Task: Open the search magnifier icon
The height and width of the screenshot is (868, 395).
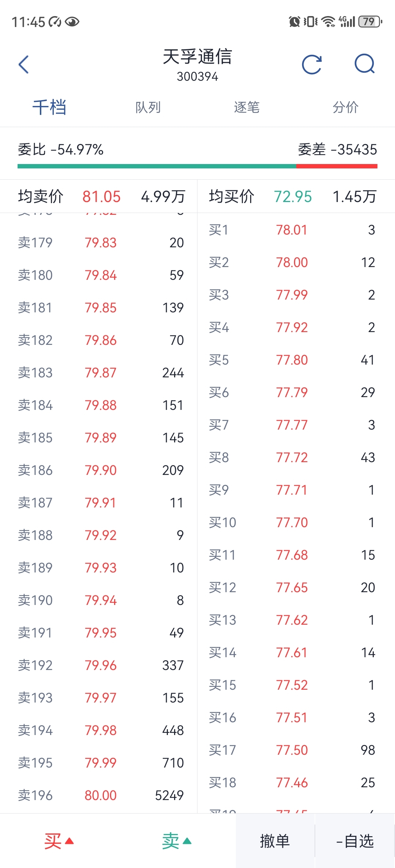Action: pyautogui.click(x=365, y=64)
